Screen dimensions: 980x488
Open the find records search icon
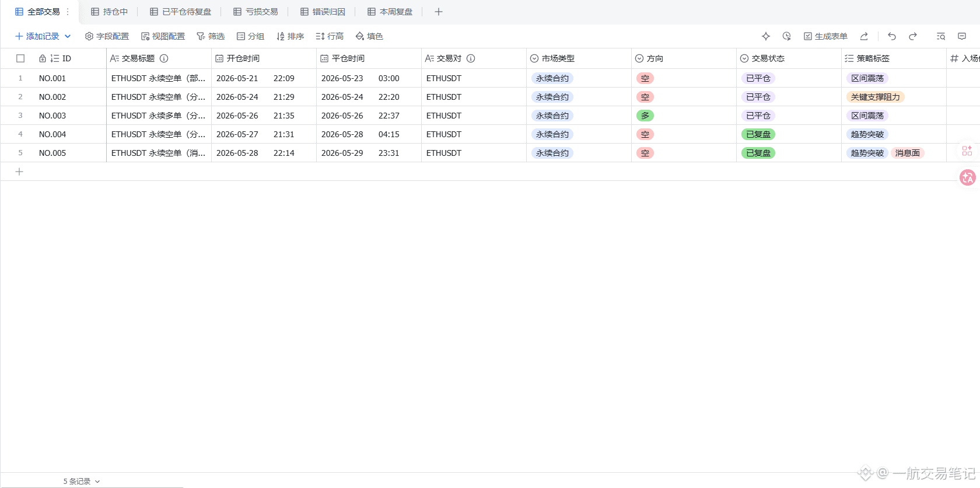941,36
